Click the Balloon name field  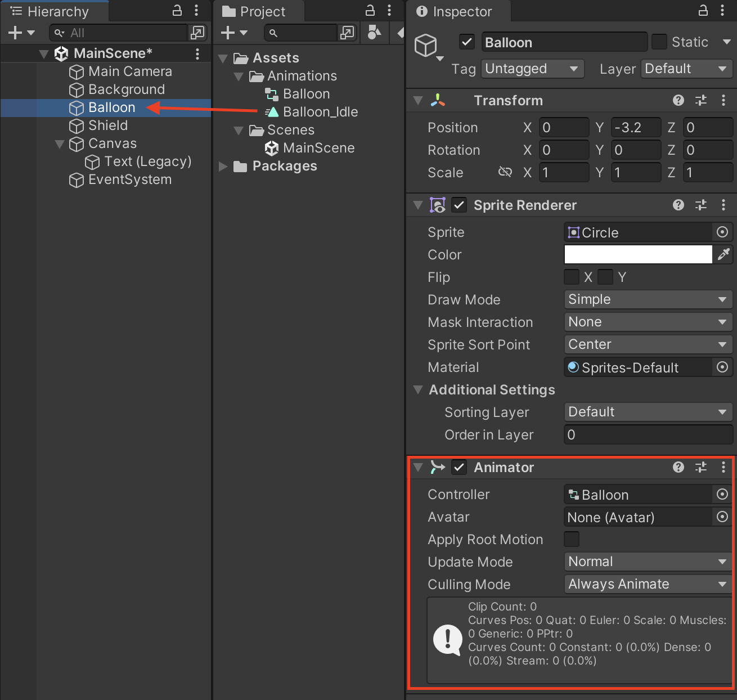tap(564, 42)
